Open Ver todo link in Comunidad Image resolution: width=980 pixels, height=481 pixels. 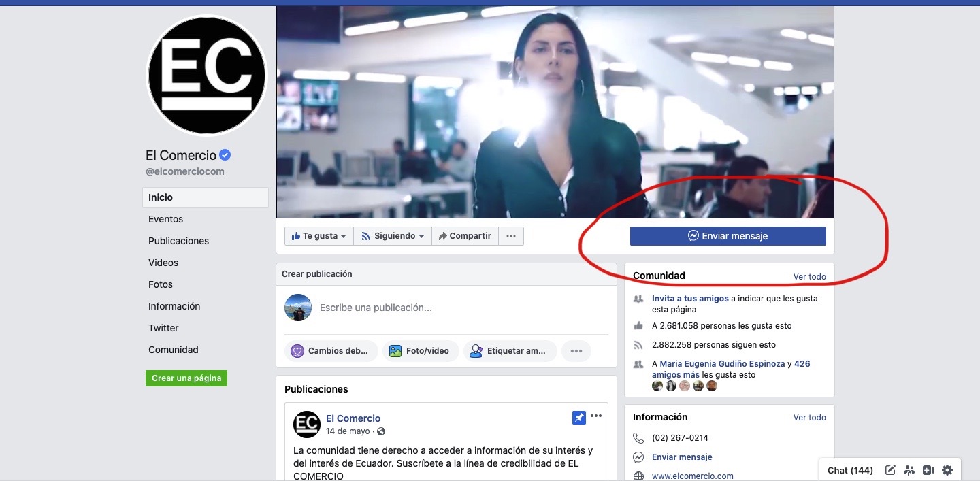pyautogui.click(x=809, y=276)
